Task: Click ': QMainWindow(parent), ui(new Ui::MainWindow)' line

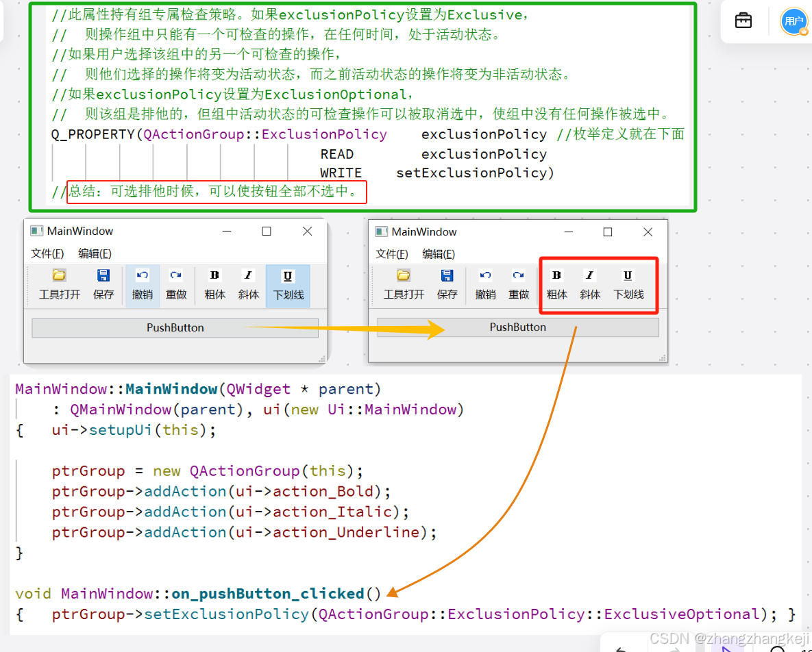Action: 258,410
